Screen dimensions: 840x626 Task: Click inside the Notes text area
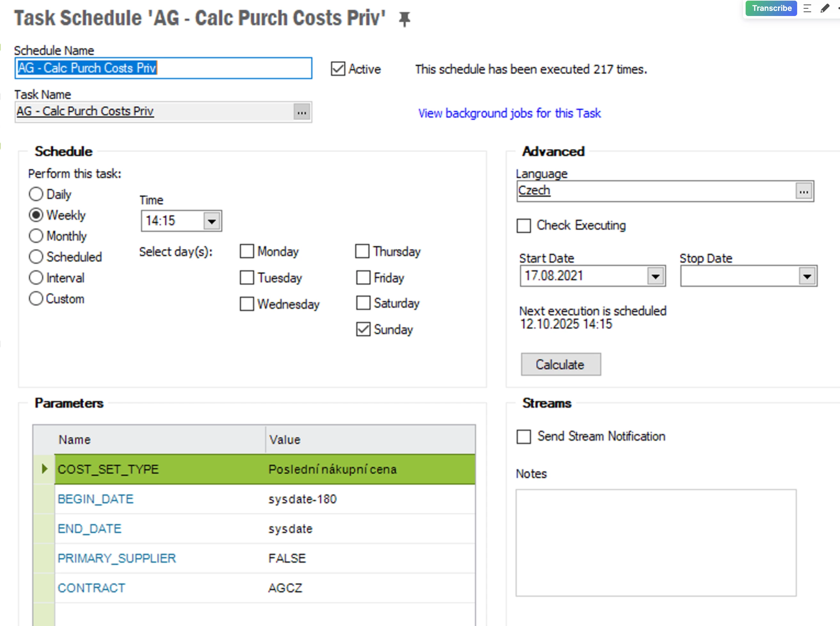[655, 543]
